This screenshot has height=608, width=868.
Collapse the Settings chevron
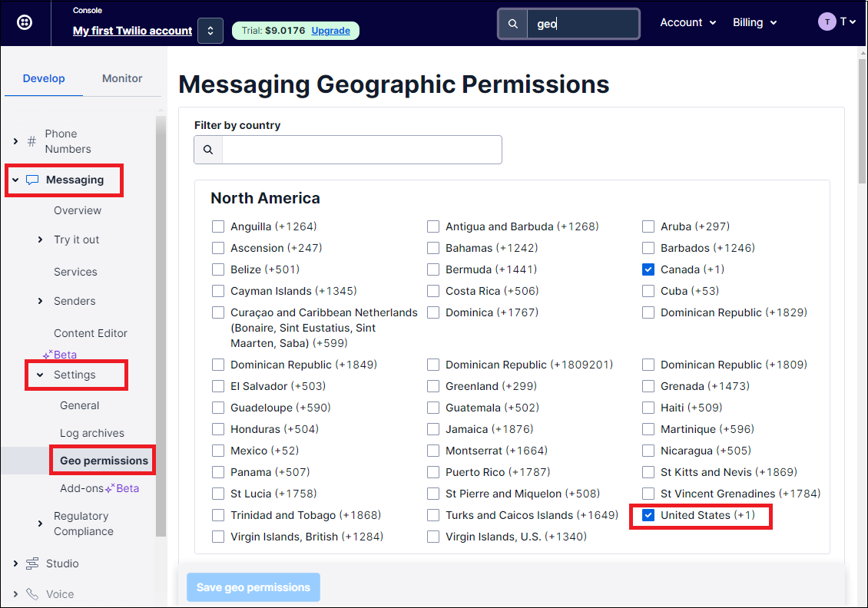(x=40, y=375)
